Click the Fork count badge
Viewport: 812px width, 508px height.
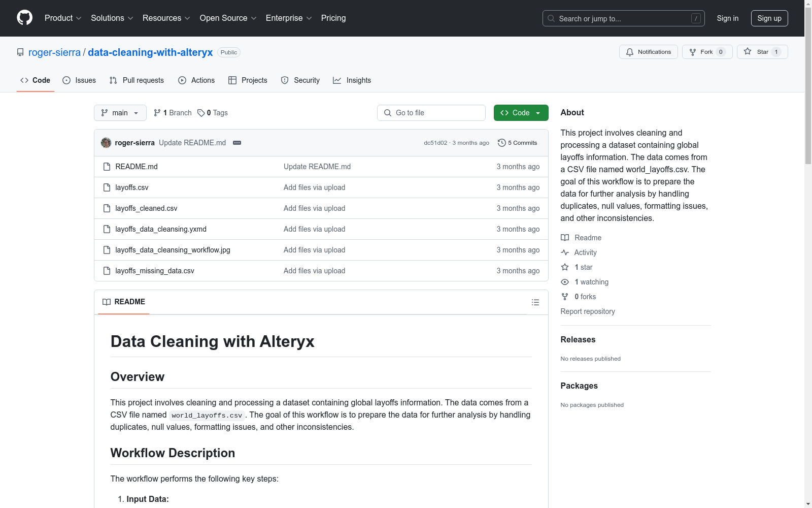(721, 52)
